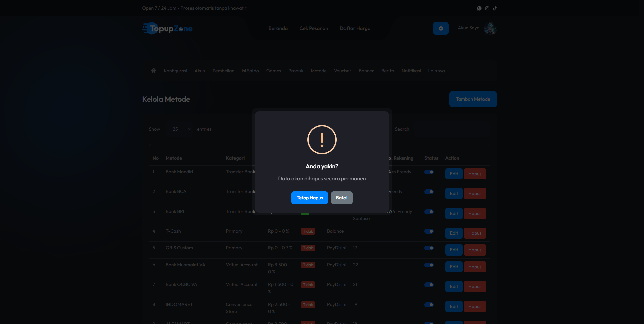Expand the Lainnya menu
The image size is (644, 324).
click(x=436, y=71)
